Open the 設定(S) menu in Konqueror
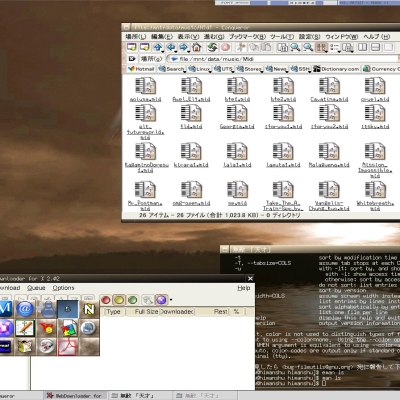The image size is (400, 400). coord(309,36)
